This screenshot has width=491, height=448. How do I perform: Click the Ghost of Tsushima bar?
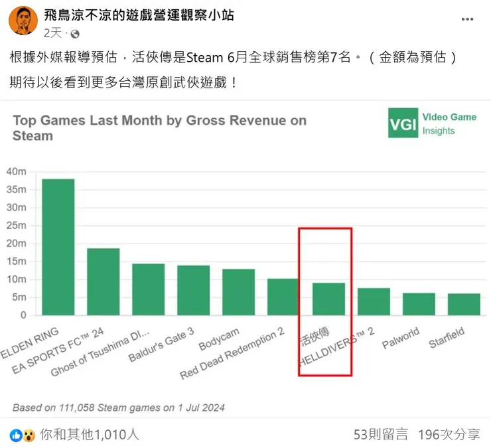(149, 289)
